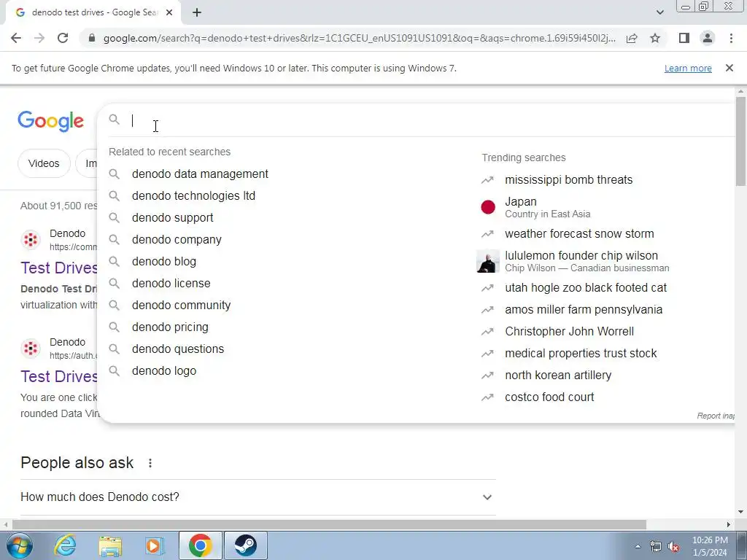747x560 pixels.
Task: Pick denodo questions suggestion
Action: point(178,349)
